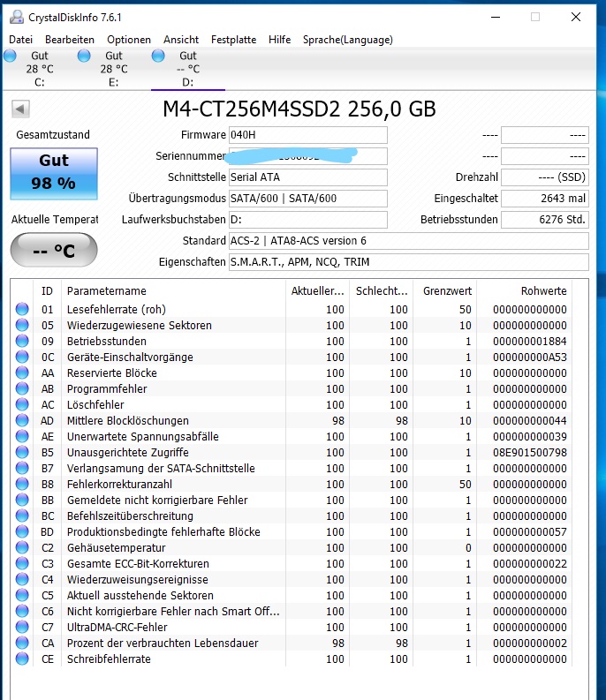606x700 pixels.
Task: Click the Parametername column header
Action: (x=173, y=291)
